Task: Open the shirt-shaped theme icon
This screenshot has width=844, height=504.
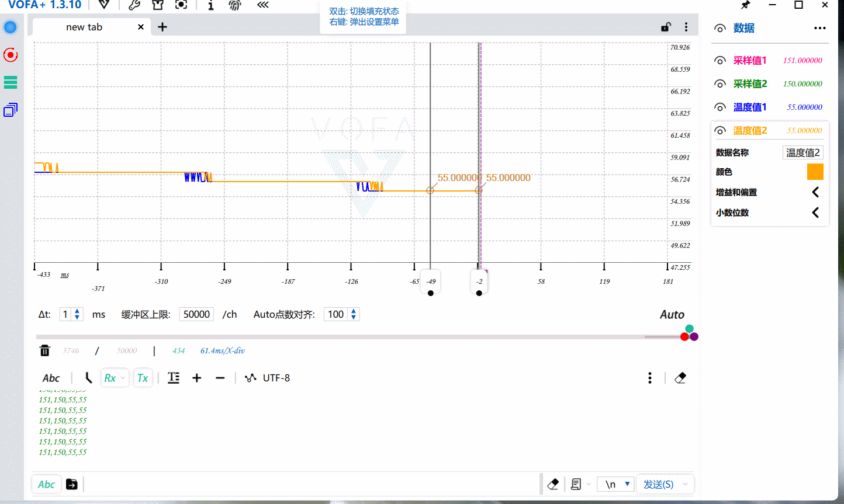Action: (157, 5)
